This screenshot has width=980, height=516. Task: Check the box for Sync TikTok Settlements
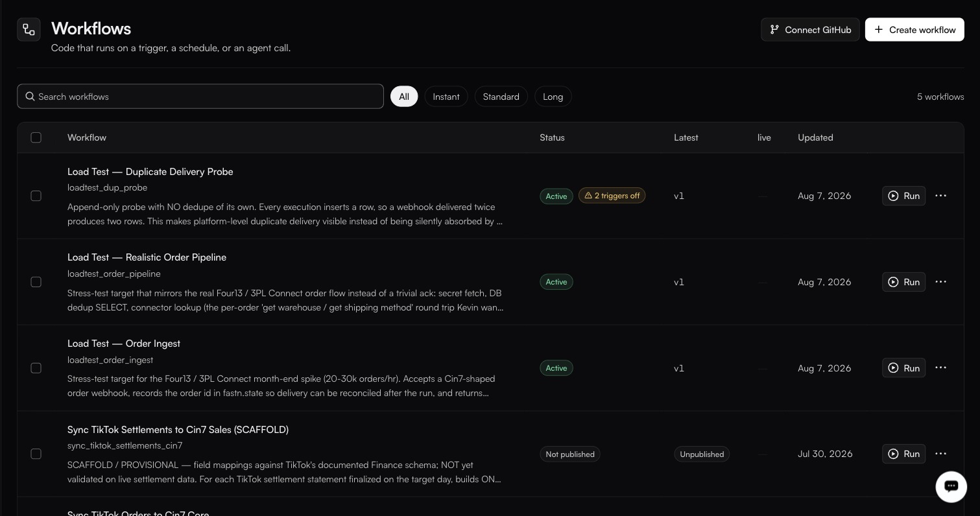36,454
